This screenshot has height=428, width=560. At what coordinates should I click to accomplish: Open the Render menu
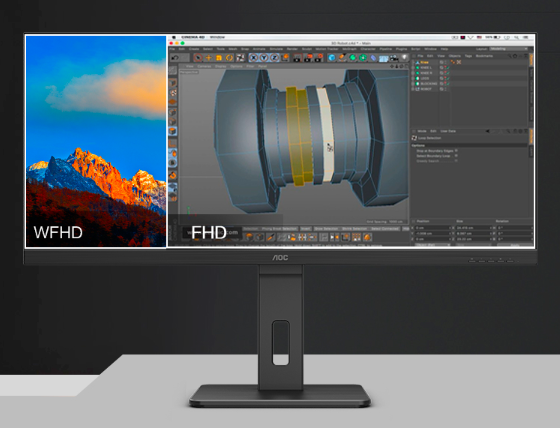click(x=292, y=49)
